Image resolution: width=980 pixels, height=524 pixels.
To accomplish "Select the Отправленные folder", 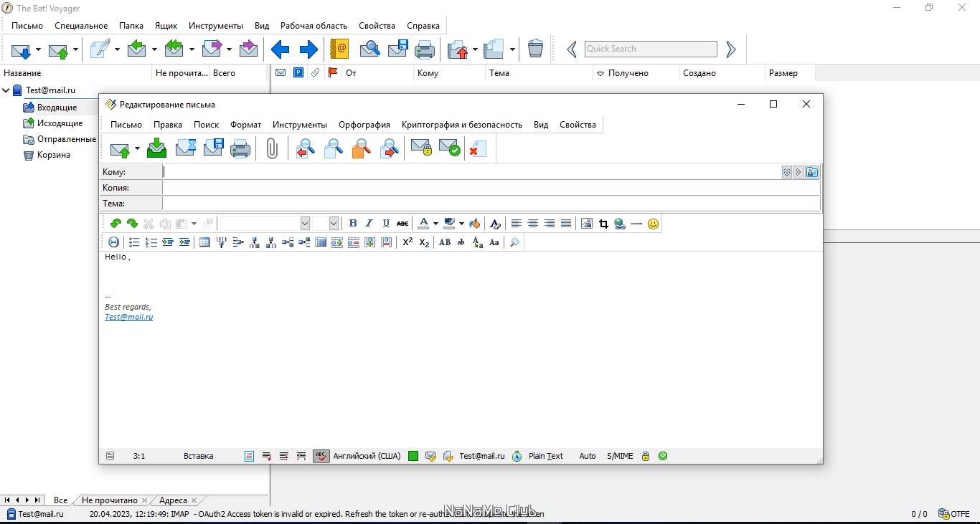I will click(67, 139).
